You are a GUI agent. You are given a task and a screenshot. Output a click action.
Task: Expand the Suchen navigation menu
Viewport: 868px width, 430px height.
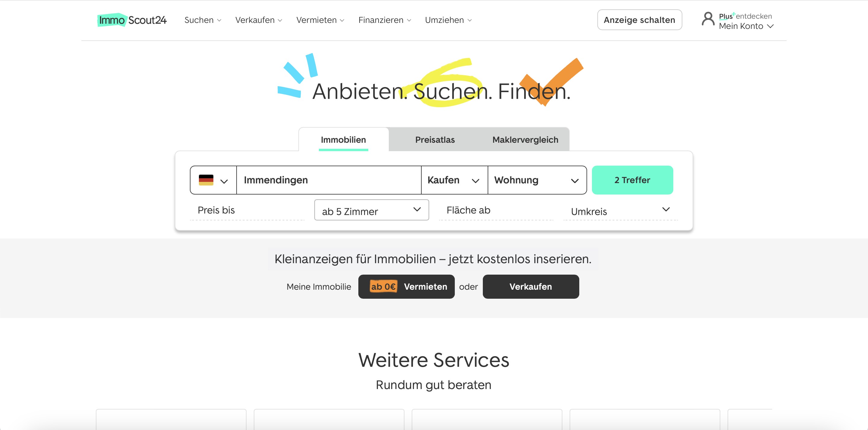click(203, 20)
